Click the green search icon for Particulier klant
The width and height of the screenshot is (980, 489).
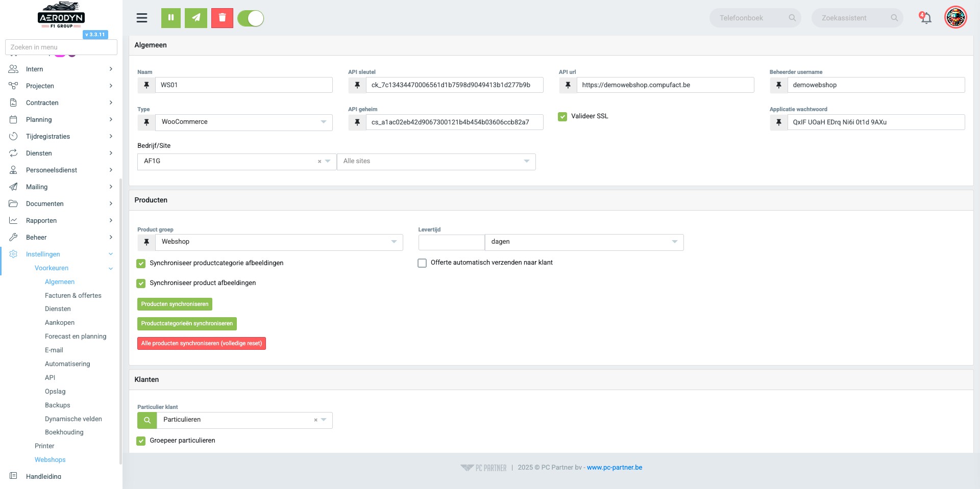pos(147,420)
